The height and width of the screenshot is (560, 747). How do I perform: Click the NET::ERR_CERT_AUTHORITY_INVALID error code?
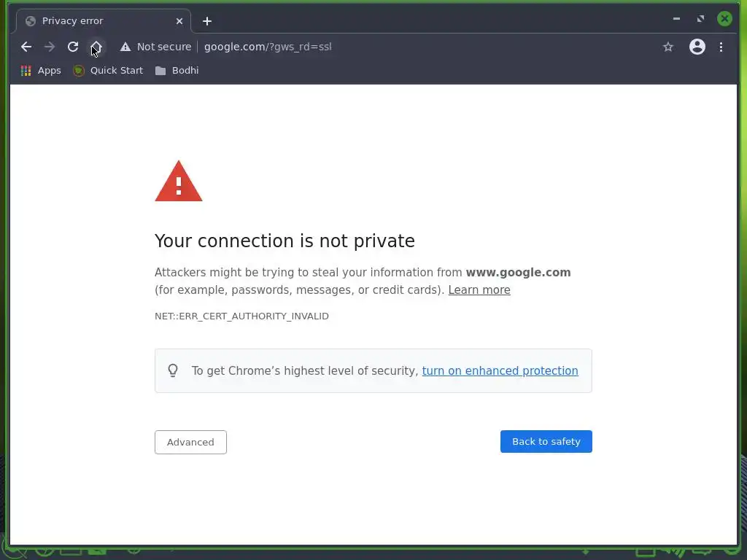point(241,316)
